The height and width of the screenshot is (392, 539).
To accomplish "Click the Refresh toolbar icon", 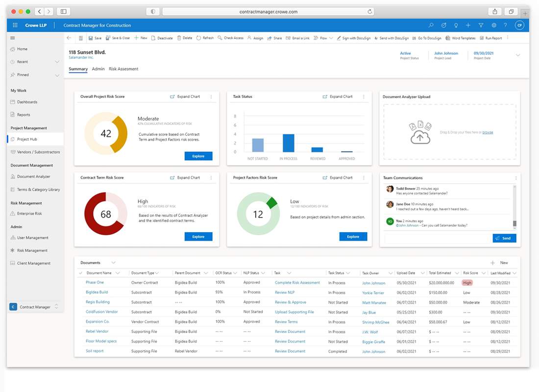I will coord(198,38).
